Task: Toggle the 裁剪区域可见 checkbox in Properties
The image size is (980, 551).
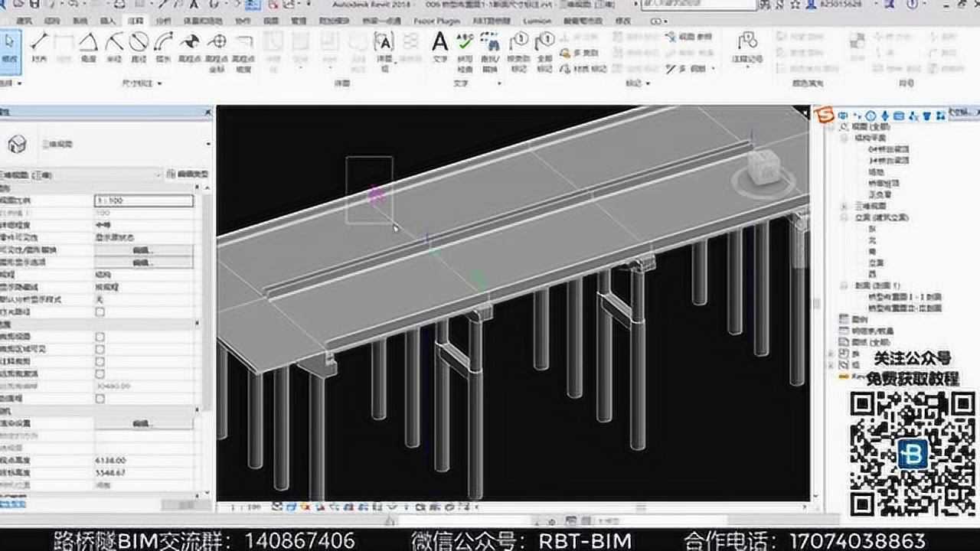Action: 100,349
